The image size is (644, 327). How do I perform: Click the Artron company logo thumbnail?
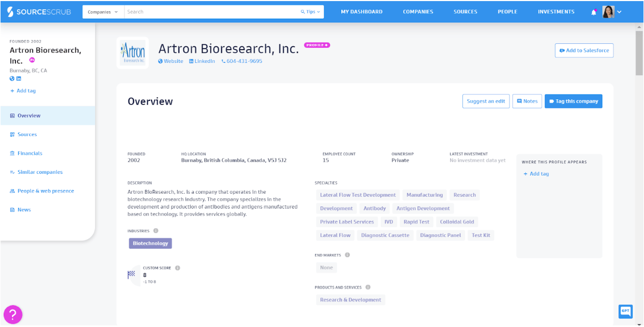point(132,53)
